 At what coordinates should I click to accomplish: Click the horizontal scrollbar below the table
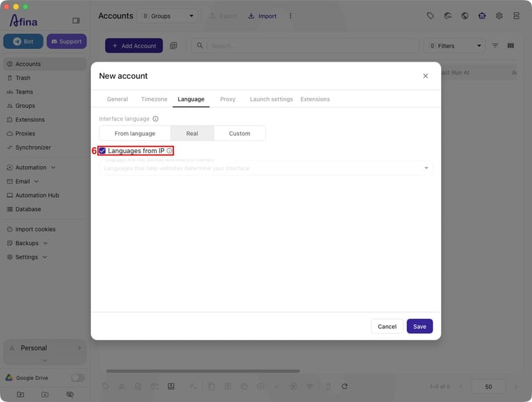click(203, 371)
